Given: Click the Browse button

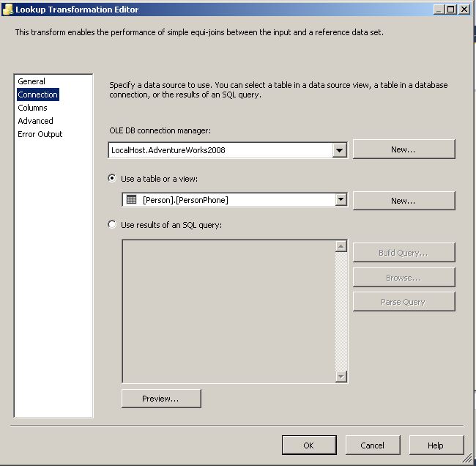Looking at the screenshot, I should click(x=404, y=278).
